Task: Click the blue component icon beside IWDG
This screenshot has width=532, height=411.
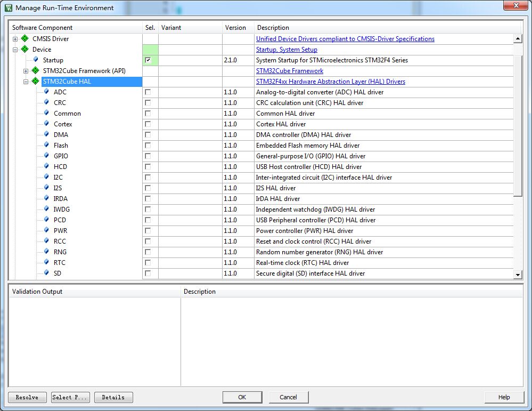Action: coord(46,208)
